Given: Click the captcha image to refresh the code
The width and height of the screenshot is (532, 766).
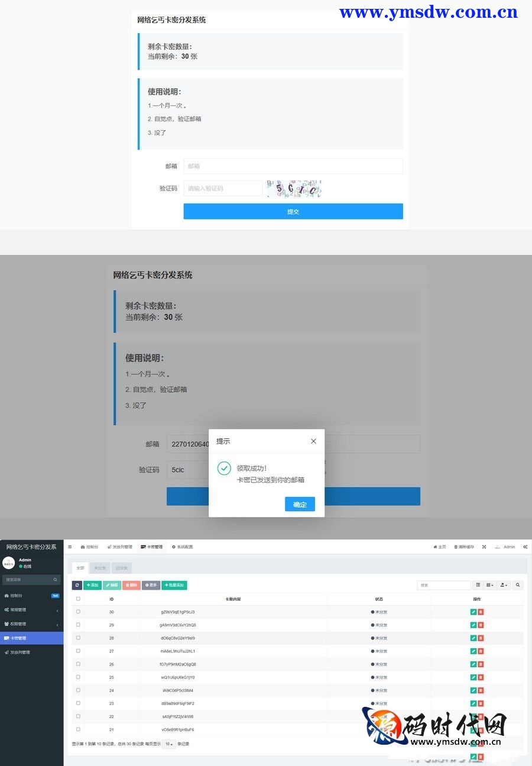Looking at the screenshot, I should pyautogui.click(x=294, y=189).
